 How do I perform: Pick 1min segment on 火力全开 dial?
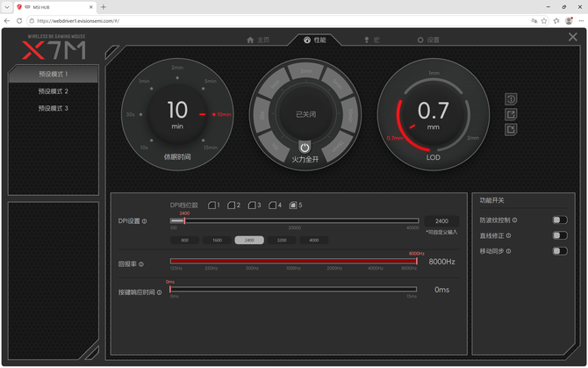click(275, 84)
